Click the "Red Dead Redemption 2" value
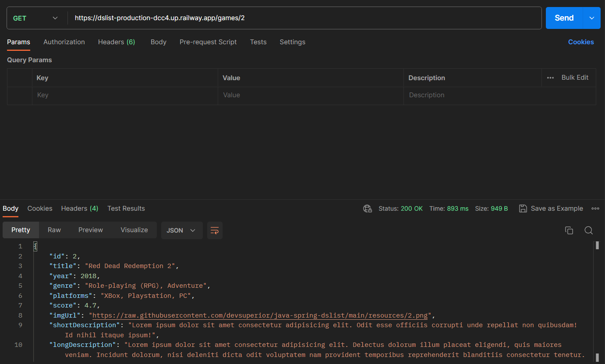605x364 pixels. 130,266
